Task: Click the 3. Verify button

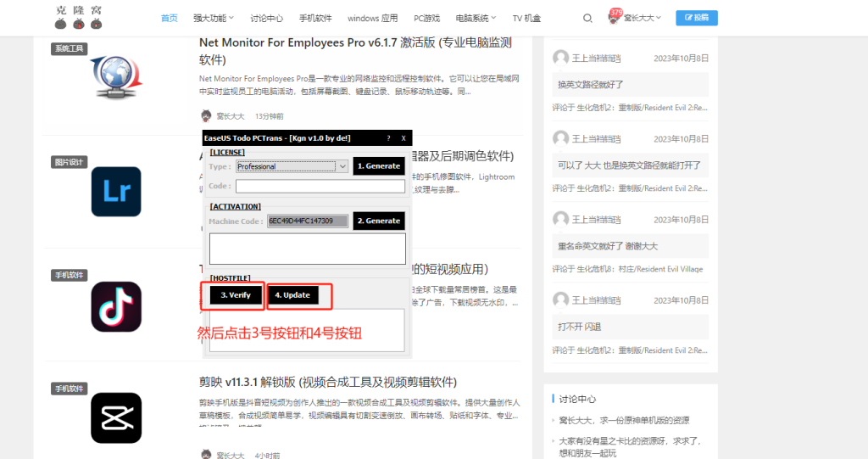Action: click(x=236, y=295)
